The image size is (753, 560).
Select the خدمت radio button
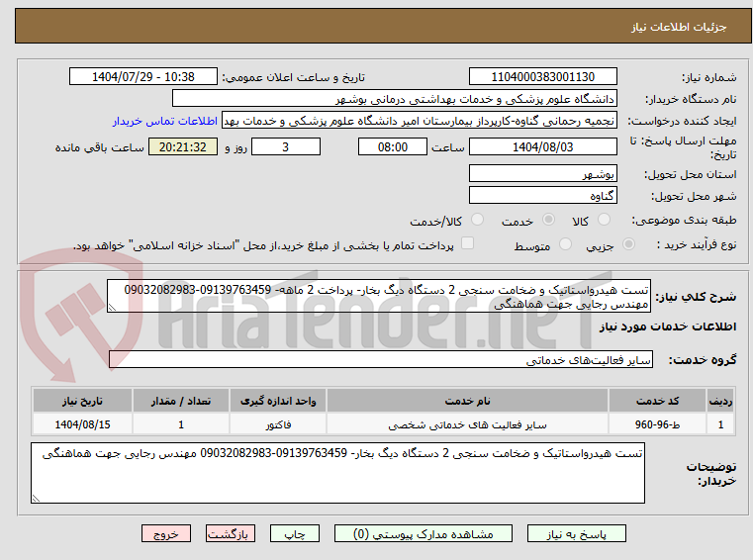pyautogui.click(x=548, y=220)
